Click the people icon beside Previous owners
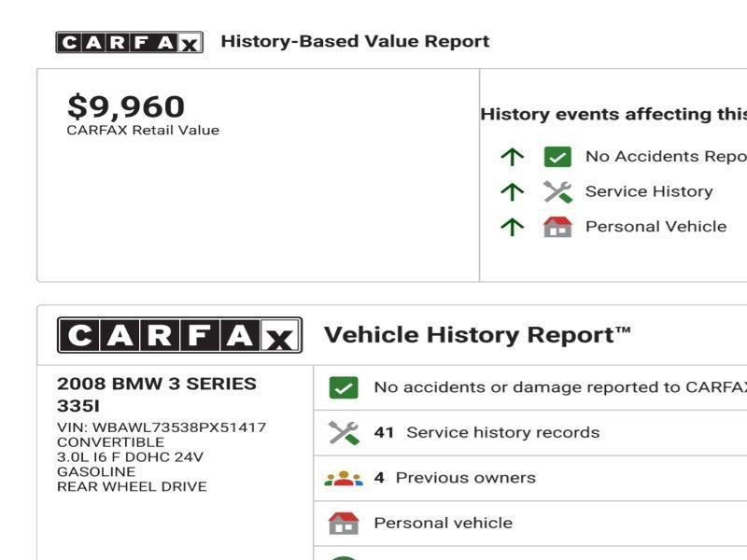This screenshot has height=560, width=747. pos(344,478)
